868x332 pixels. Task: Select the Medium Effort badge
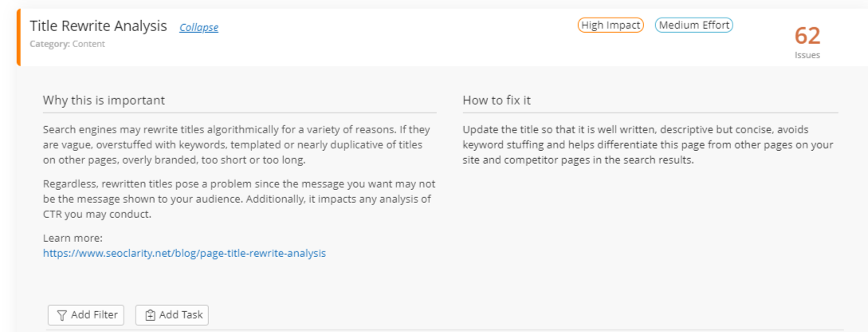[694, 25]
